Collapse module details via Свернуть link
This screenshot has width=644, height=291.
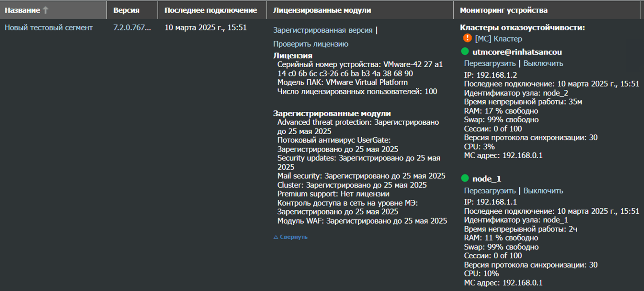[x=293, y=237]
